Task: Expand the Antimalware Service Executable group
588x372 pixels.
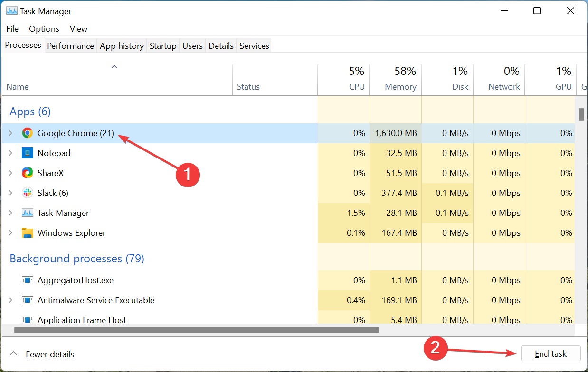Action: (10, 300)
